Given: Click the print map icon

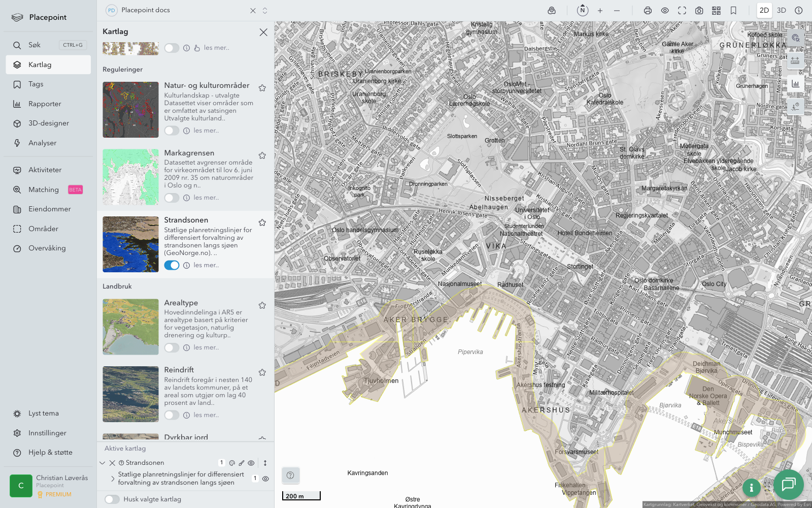Looking at the screenshot, I should coord(648,10).
